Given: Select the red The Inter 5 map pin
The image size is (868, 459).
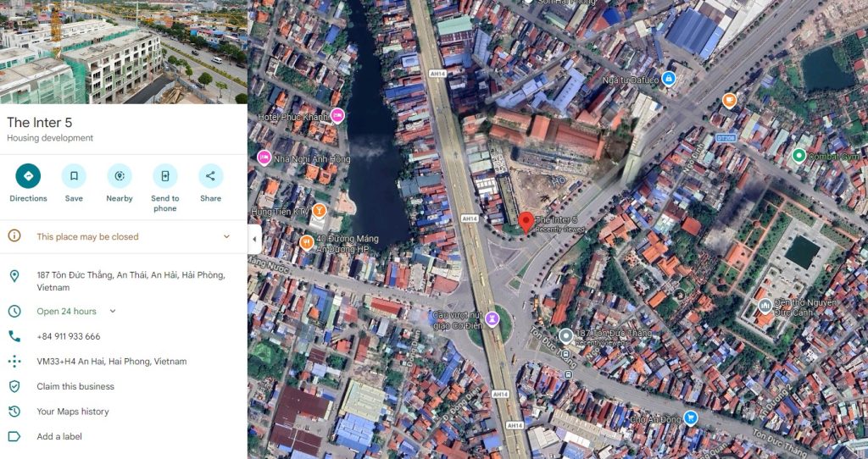Looking at the screenshot, I should [526, 223].
